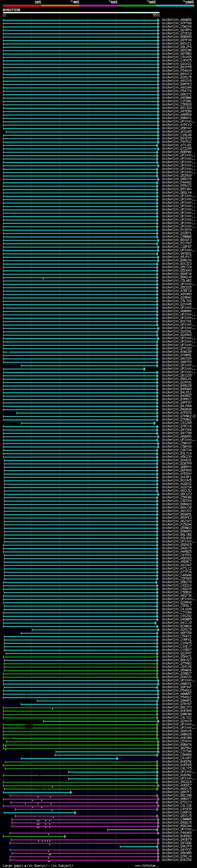This screenshot has width=197, height=868.
Task: Click the purple ~60% identity legend bar
Action: (x=99, y=6)
